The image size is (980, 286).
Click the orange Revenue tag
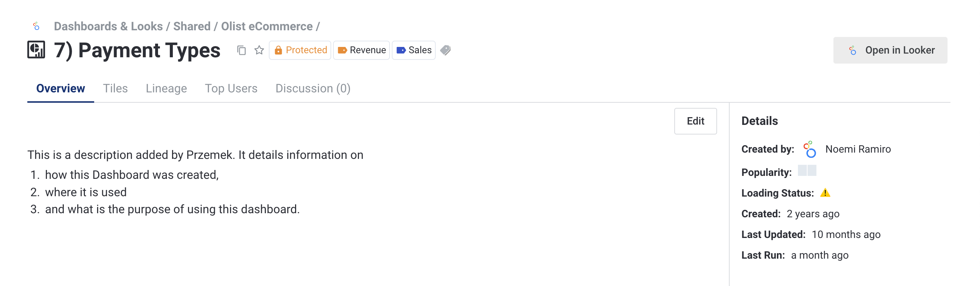coord(361,50)
